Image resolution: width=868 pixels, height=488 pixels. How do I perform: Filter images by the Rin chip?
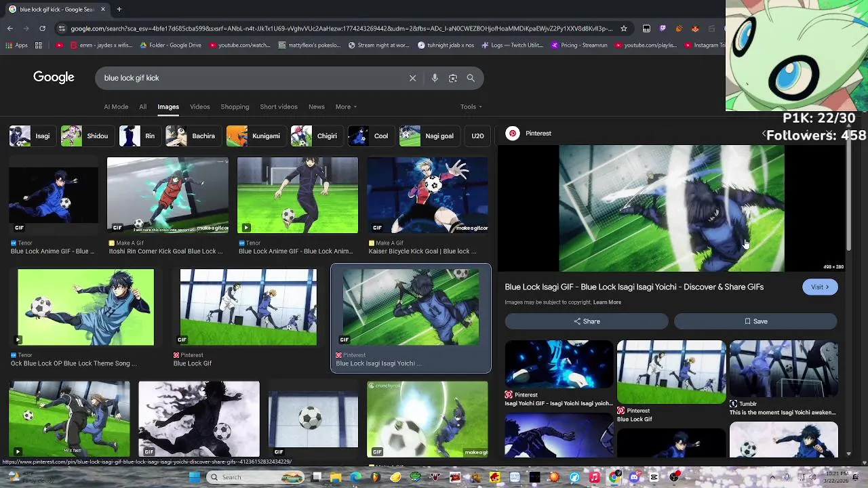click(139, 136)
